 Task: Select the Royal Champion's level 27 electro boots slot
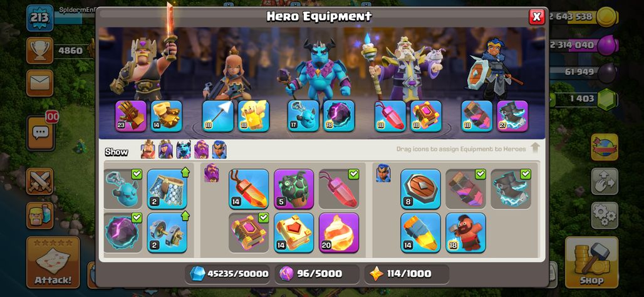tap(512, 116)
